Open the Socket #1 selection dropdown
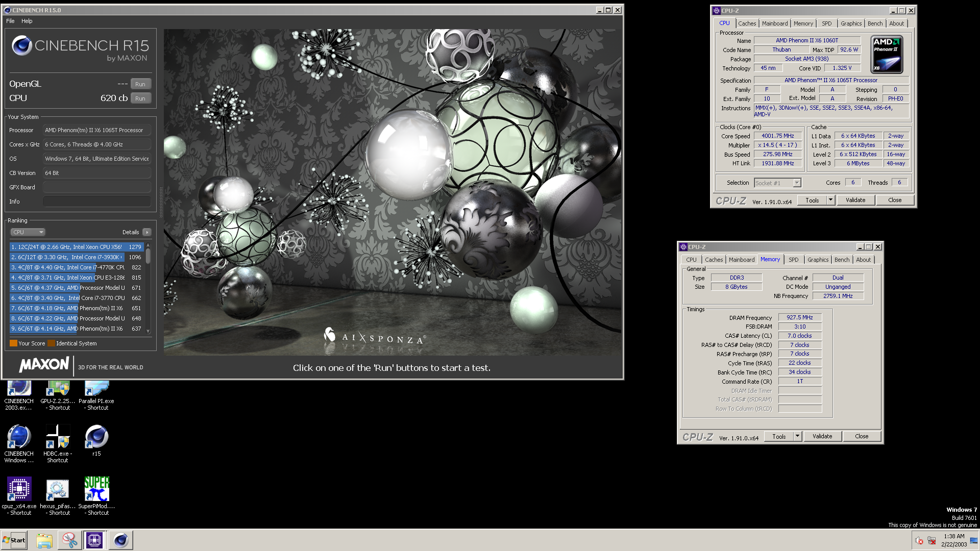The width and height of the screenshot is (980, 551). click(778, 183)
